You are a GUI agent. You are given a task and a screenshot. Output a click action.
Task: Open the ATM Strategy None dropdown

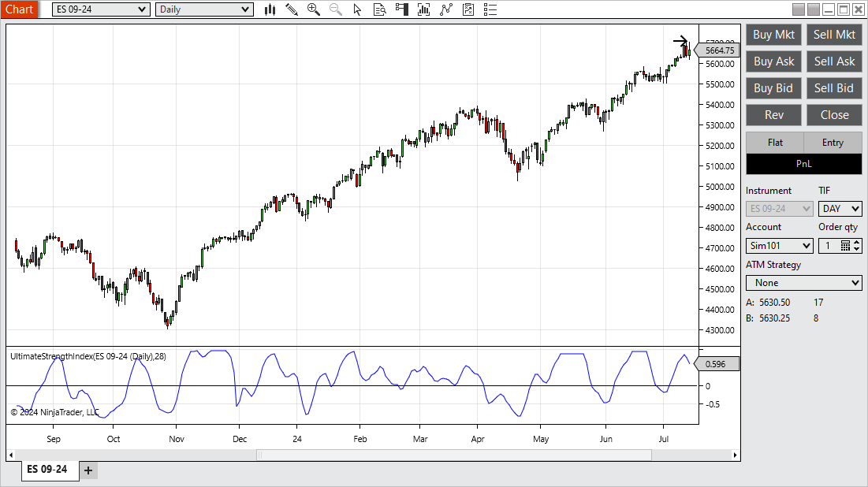click(804, 283)
